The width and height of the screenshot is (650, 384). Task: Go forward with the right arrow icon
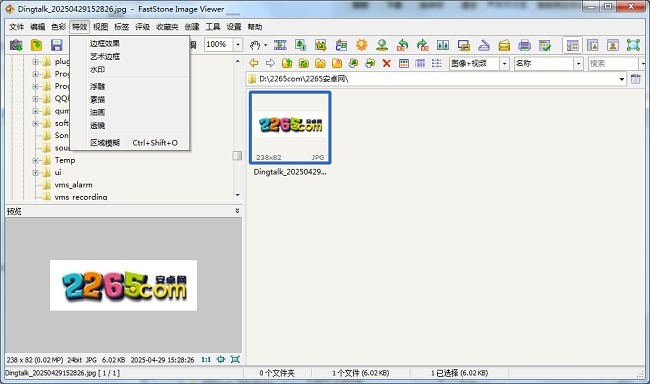(270, 63)
